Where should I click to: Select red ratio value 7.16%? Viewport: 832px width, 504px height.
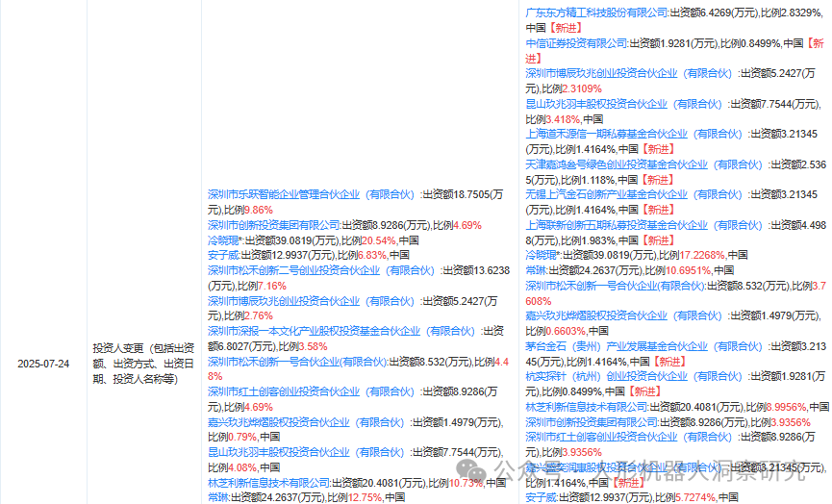coord(271,286)
